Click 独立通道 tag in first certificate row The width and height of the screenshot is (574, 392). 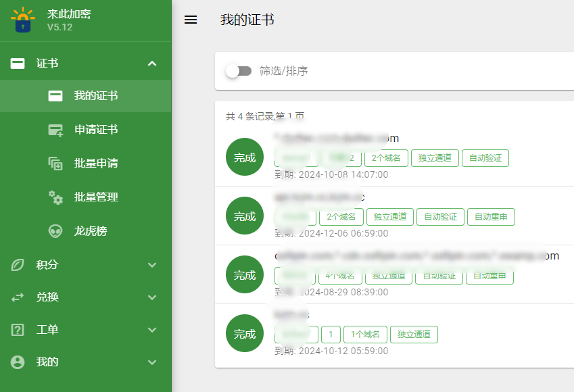point(435,158)
